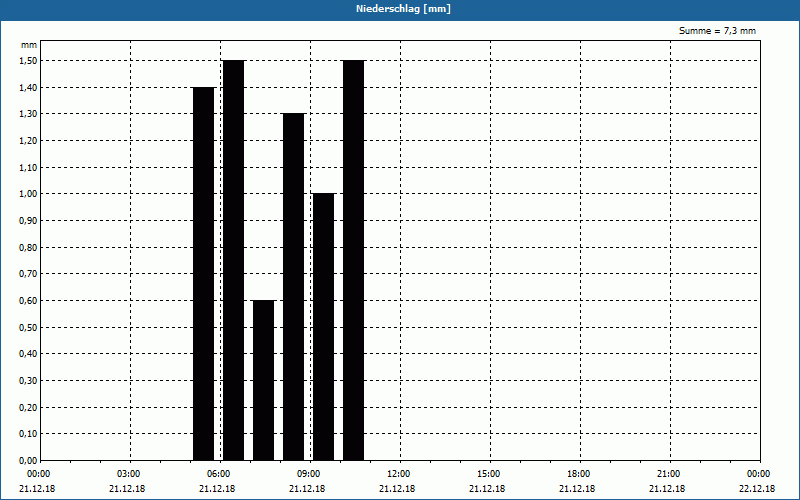Click the 1,00 y-axis label
800x500 pixels.
(x=28, y=194)
